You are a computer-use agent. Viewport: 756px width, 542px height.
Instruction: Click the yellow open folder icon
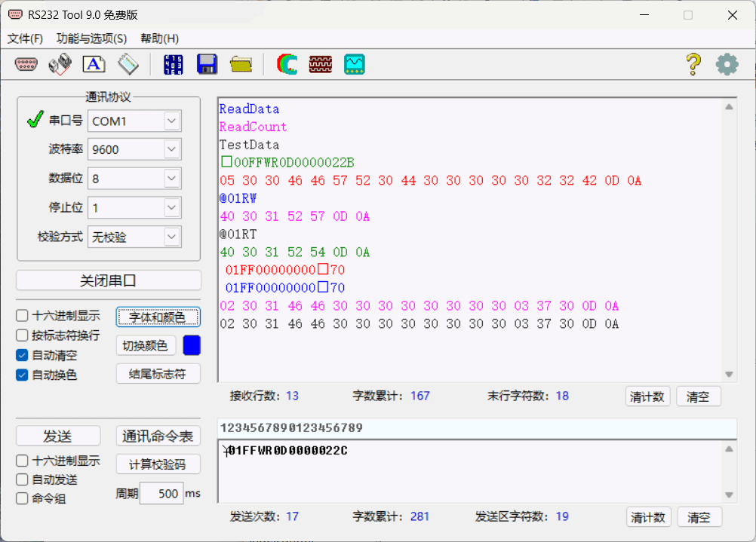[241, 64]
